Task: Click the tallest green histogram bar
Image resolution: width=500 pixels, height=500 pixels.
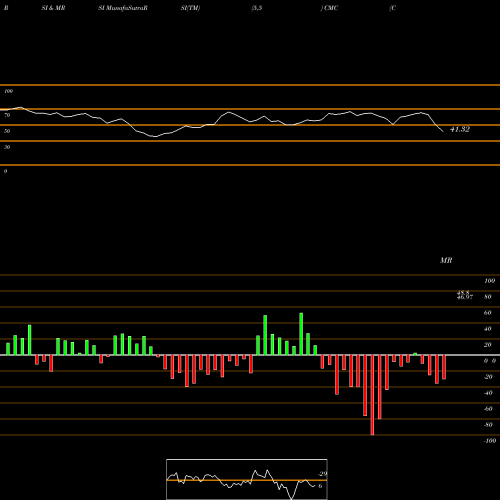Action: coord(301,334)
